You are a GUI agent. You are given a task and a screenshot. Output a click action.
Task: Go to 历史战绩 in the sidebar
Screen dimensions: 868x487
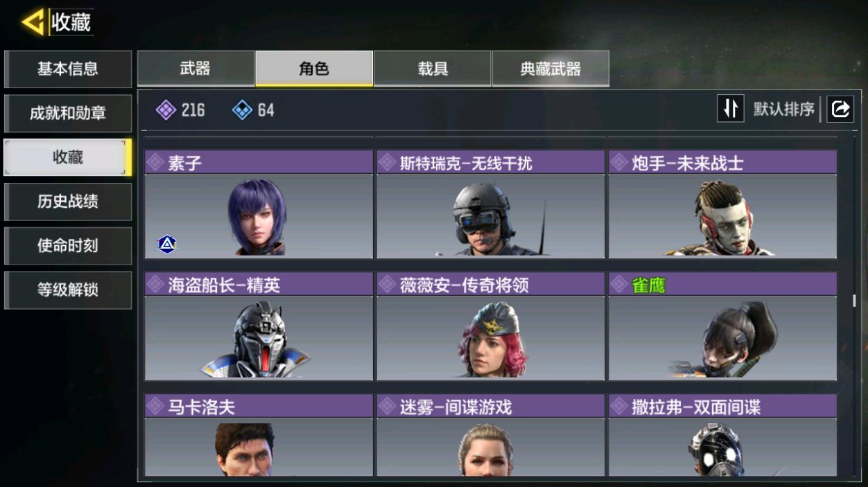tap(68, 202)
